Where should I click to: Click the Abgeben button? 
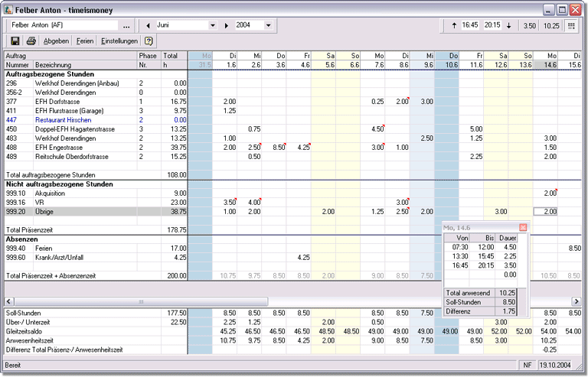(56, 41)
